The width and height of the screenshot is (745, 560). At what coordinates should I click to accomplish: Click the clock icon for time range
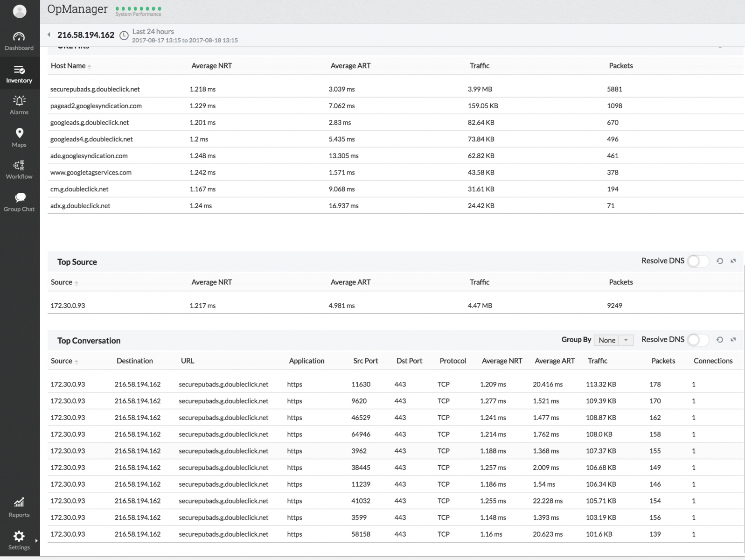[124, 35]
